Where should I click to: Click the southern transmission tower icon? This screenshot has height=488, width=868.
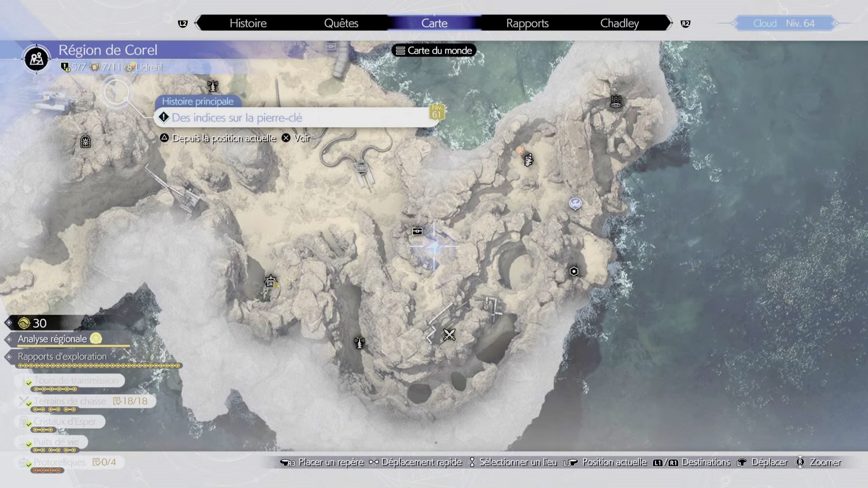pyautogui.click(x=359, y=343)
